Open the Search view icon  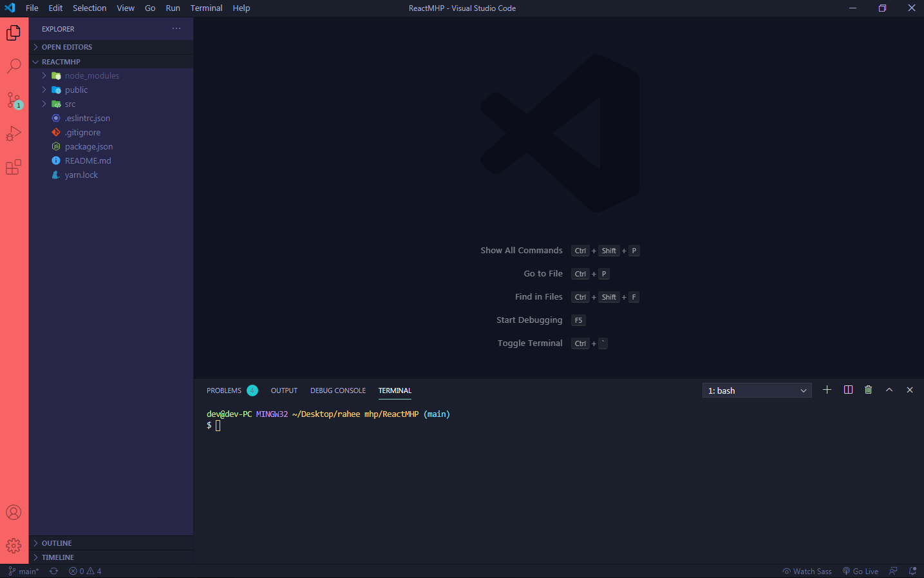[14, 66]
